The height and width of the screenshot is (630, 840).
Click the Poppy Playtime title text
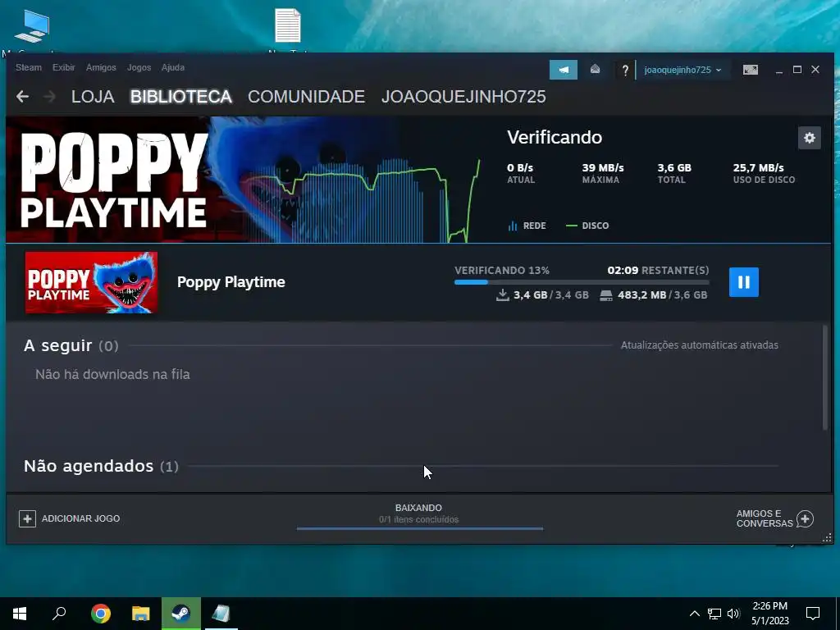[231, 282]
